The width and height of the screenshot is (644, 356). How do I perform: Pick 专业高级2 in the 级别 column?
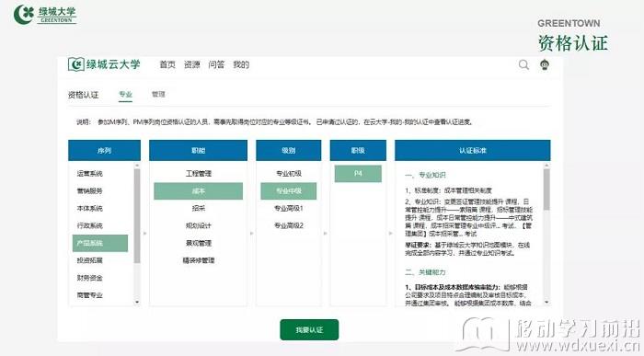pyautogui.click(x=289, y=225)
